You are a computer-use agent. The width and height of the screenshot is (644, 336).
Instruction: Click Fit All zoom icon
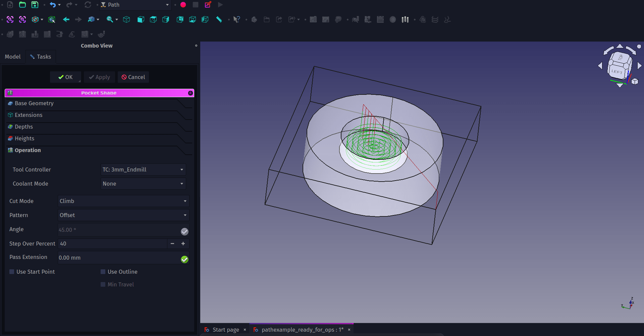(x=10, y=19)
